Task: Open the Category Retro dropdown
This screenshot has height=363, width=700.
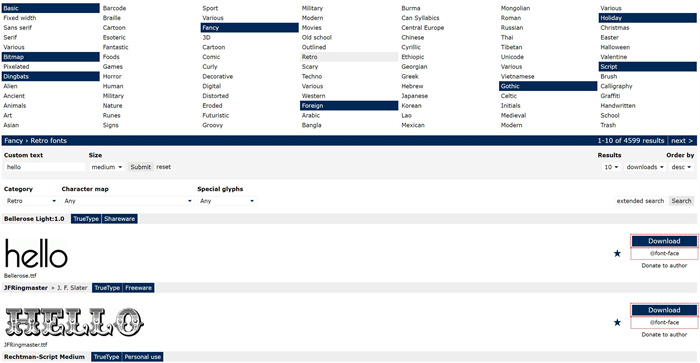Action: coord(31,201)
